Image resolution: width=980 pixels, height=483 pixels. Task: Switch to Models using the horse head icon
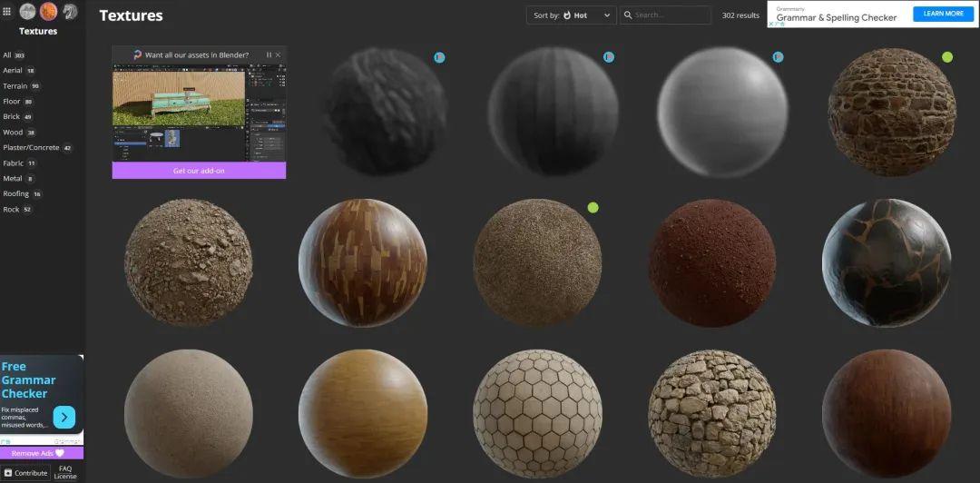(x=70, y=12)
